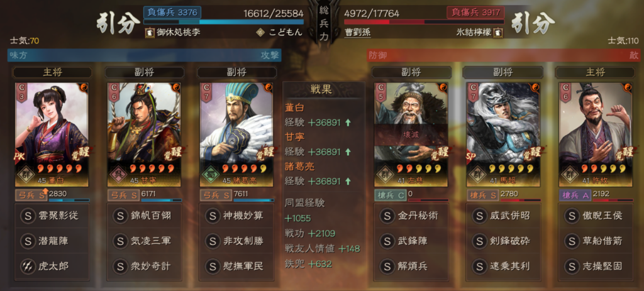Select the 草船借箭 skill entry

point(596,241)
